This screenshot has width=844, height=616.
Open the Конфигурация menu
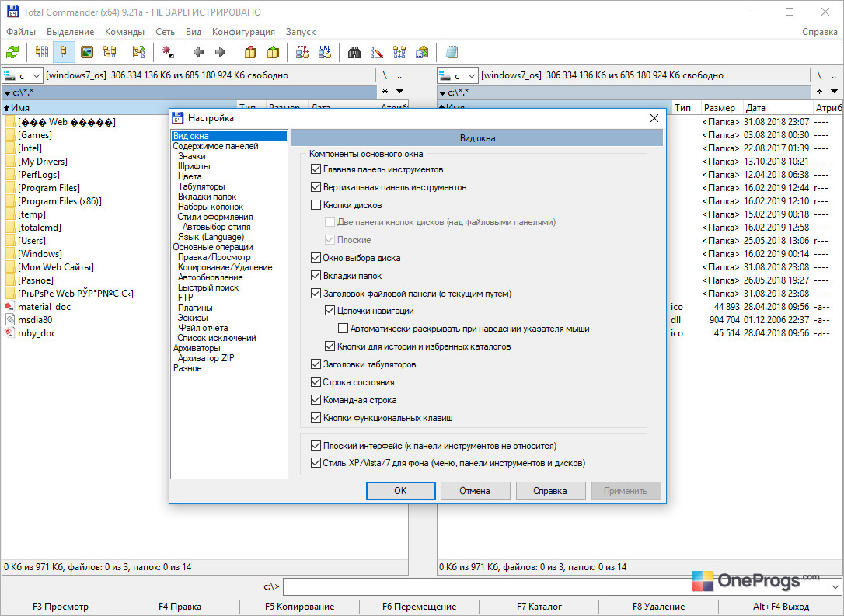point(243,32)
